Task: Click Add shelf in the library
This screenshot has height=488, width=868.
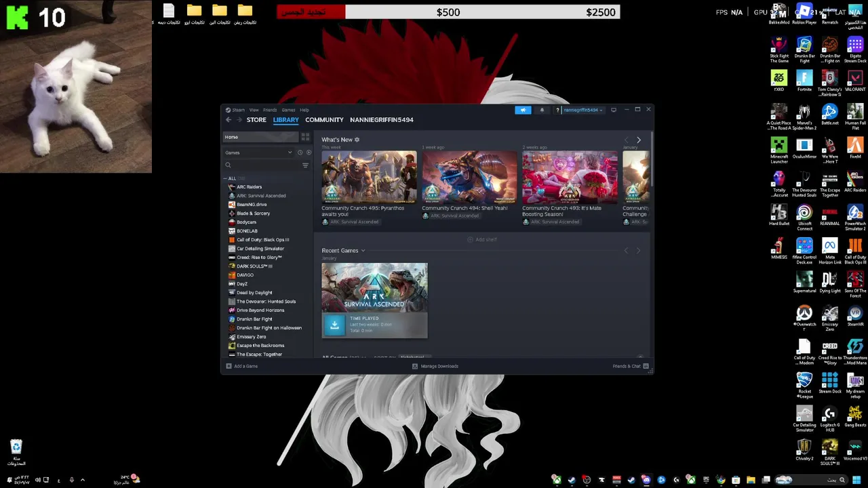Action: point(482,239)
